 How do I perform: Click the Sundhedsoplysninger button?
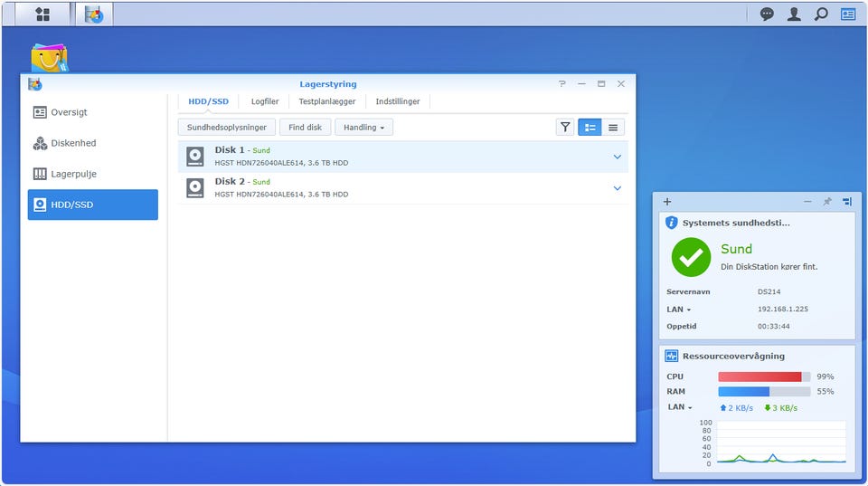[x=226, y=128]
